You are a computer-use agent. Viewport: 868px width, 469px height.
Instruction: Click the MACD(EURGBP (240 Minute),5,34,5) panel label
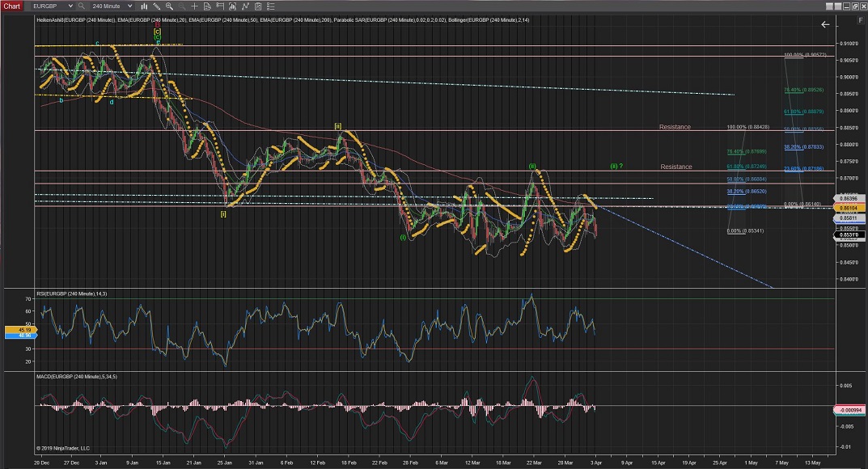point(76,377)
